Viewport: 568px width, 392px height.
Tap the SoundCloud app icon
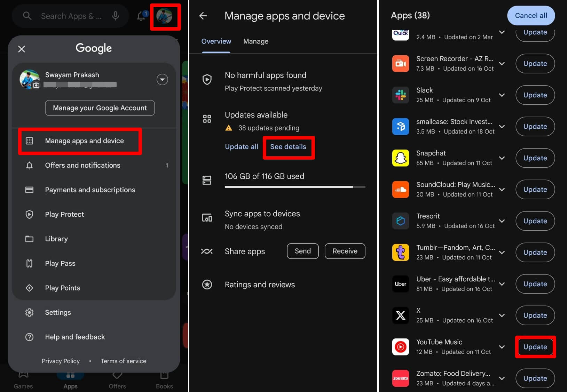(401, 190)
